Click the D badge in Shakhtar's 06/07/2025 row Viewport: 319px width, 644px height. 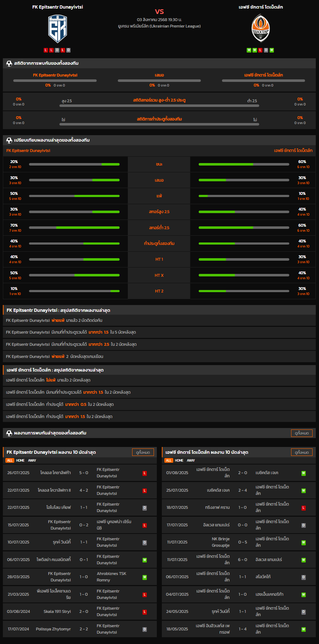304,577
